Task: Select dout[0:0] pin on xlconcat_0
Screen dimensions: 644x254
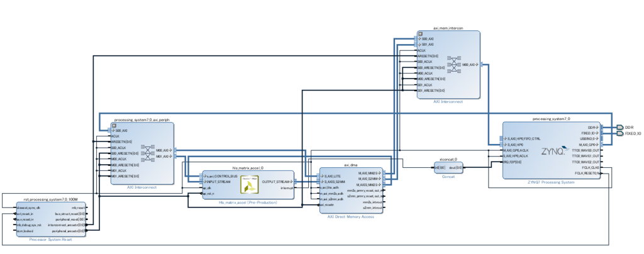Action: [x=457, y=167]
